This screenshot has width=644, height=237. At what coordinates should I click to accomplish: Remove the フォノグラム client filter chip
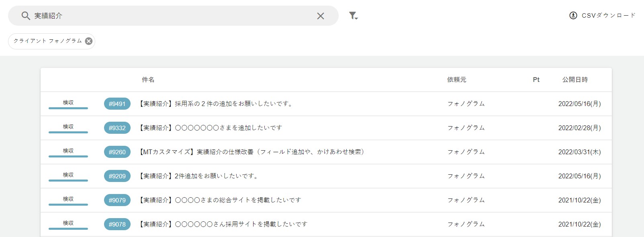89,41
